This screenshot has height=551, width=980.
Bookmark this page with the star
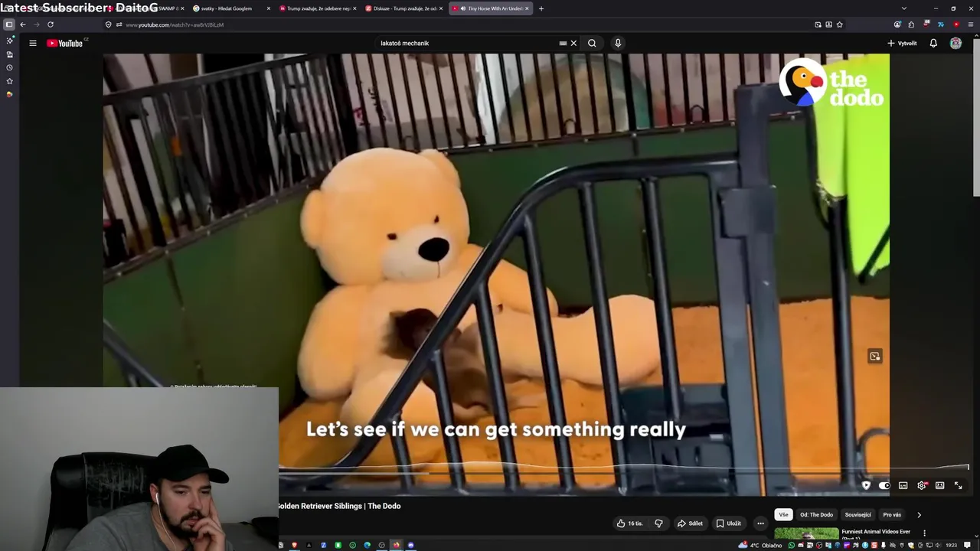(840, 24)
